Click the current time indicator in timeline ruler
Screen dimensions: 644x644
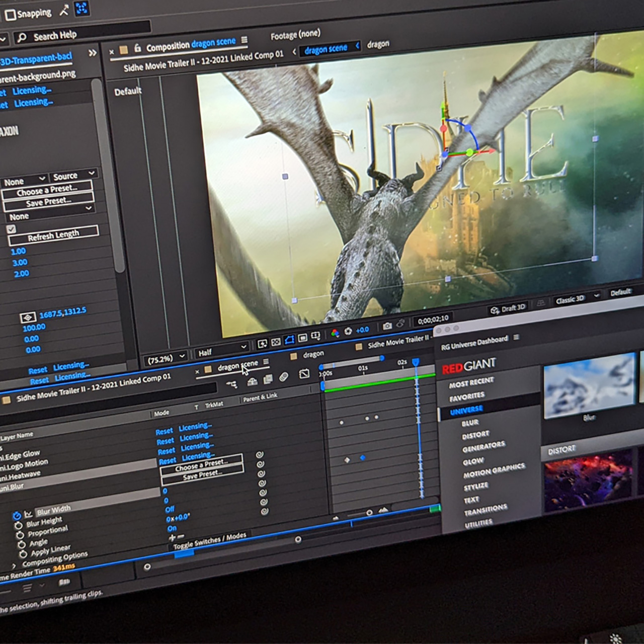[416, 362]
